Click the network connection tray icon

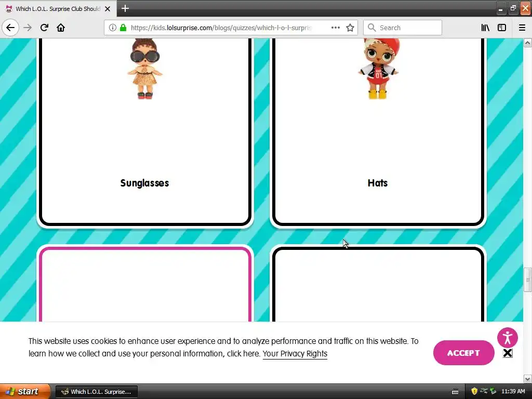(484, 391)
